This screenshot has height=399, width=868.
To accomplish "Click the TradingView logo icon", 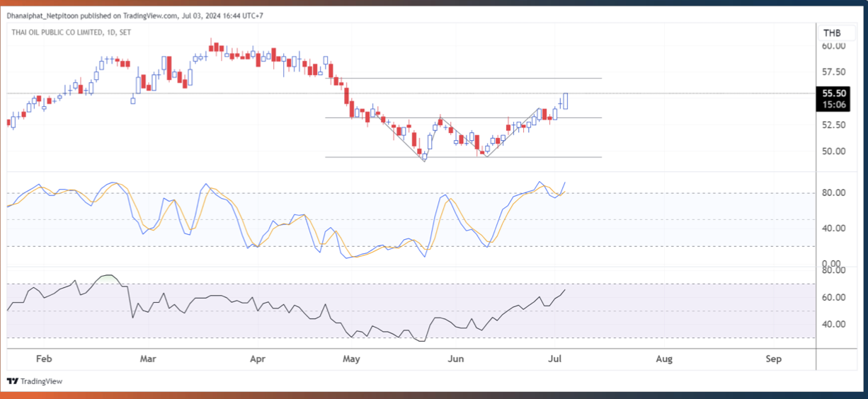I will coord(12,381).
